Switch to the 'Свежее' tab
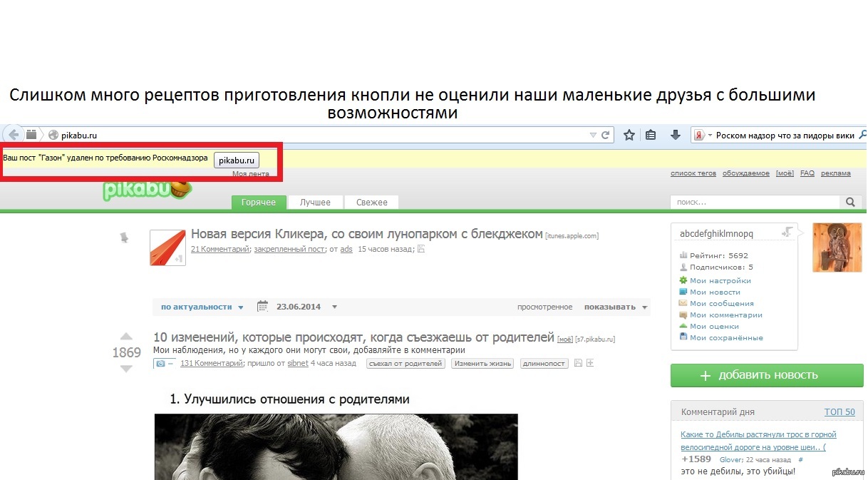 pos(372,203)
